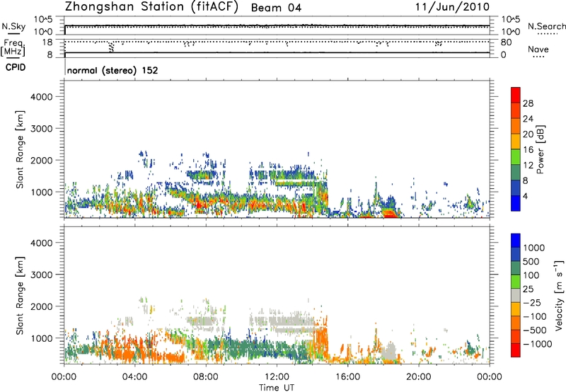Click the date 11/Jun/2010
Screen dimensions: 566x392
453,7
